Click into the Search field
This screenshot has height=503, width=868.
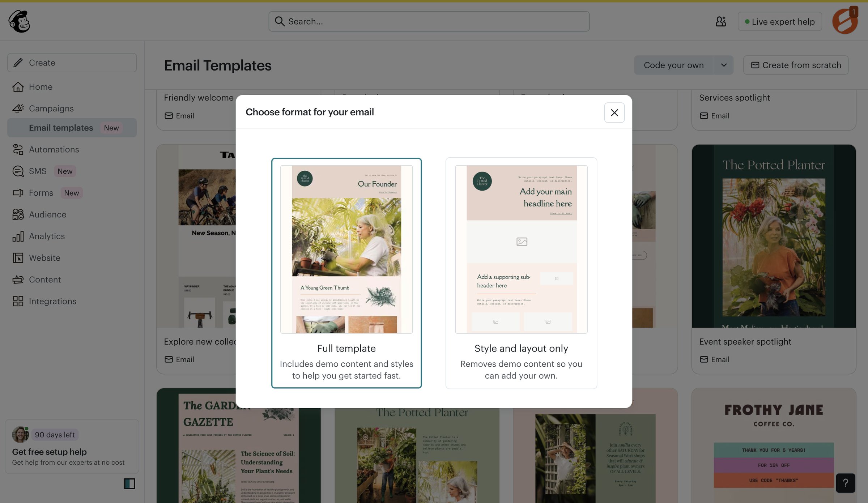click(429, 21)
